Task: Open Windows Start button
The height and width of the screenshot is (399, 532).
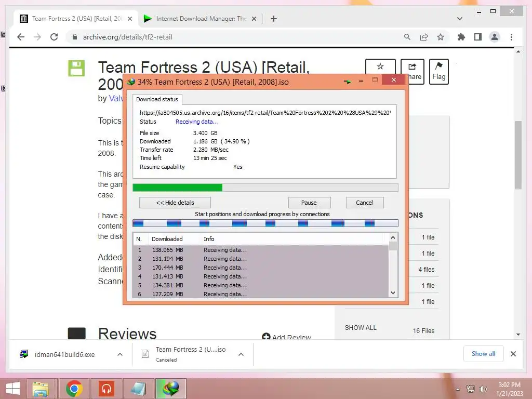Action: pyautogui.click(x=13, y=389)
